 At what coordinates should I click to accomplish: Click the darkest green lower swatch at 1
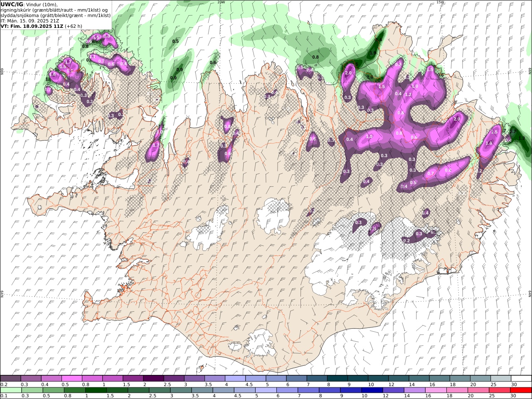96,390
